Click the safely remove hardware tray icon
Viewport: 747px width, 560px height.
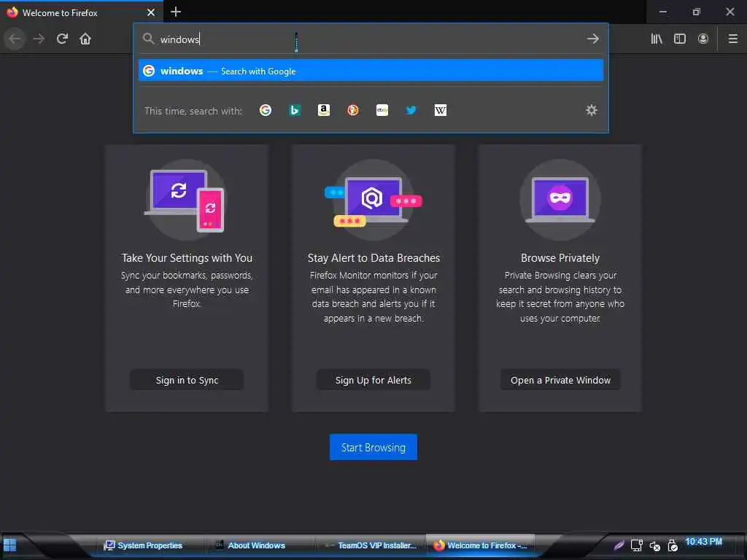(672, 545)
